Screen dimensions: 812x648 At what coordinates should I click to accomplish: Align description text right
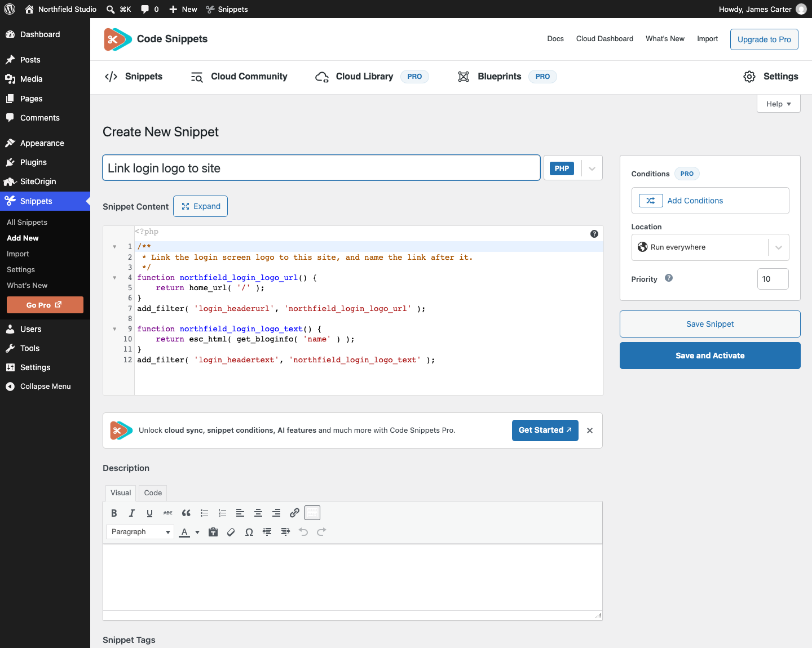(x=276, y=513)
